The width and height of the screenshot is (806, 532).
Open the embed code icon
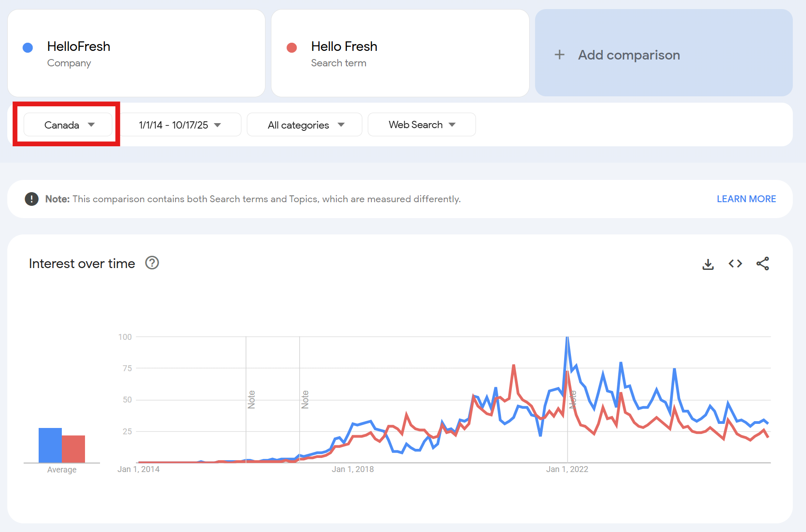(x=735, y=264)
